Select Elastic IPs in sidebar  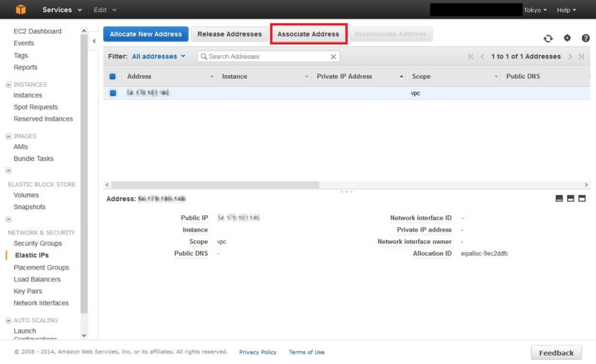(x=31, y=255)
